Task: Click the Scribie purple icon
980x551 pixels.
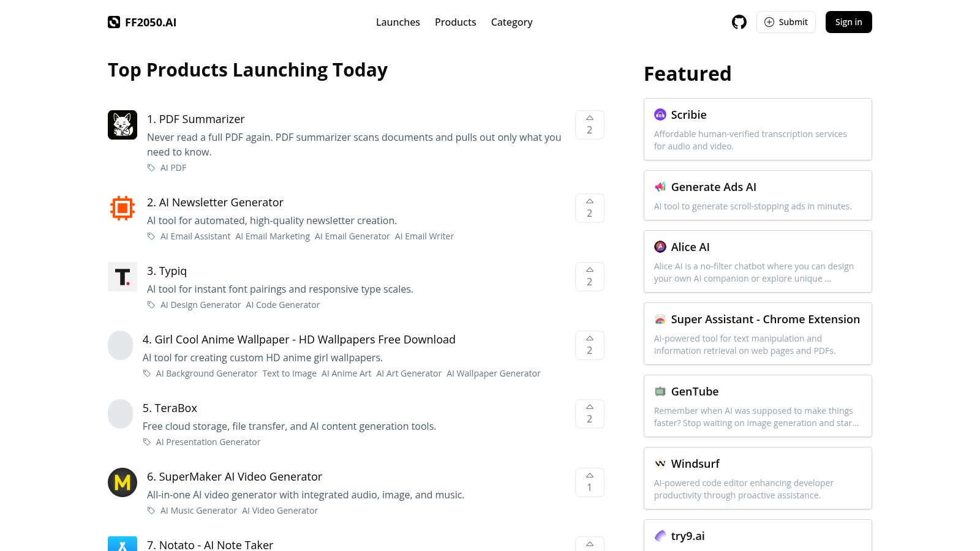Action: 660,114
